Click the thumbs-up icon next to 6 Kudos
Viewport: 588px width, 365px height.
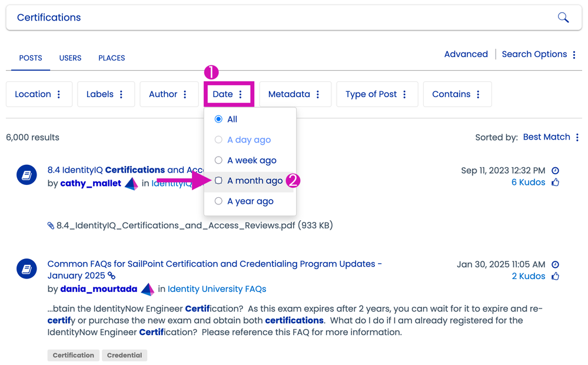[555, 182]
